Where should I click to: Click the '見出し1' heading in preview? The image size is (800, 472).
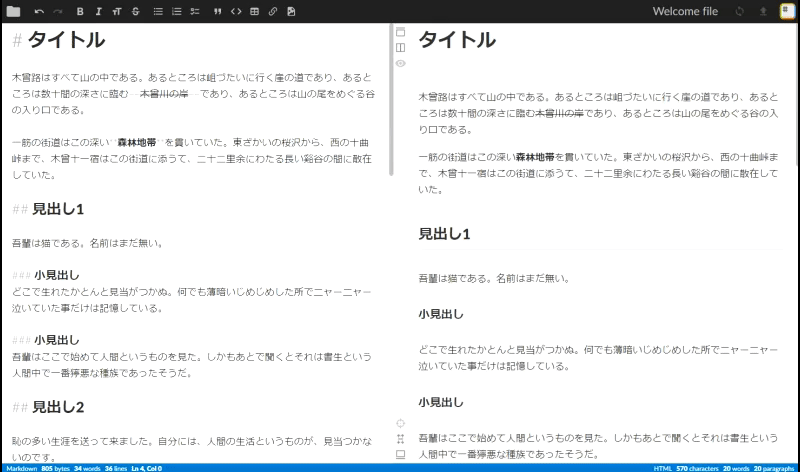coord(444,234)
